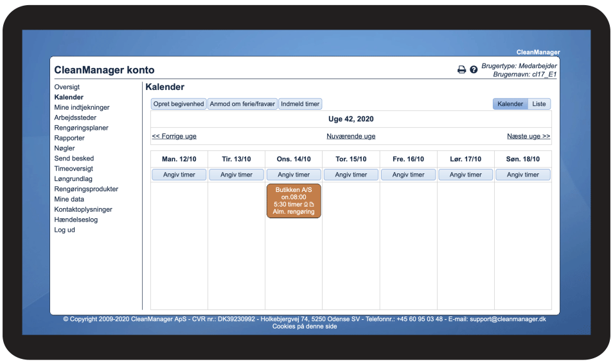Open Nøgler in the sidebar
The image size is (613, 364).
(x=64, y=148)
